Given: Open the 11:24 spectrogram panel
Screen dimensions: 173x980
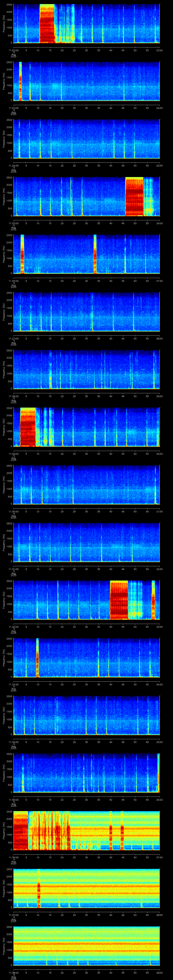Looking at the screenshot, I should point(86,139).
